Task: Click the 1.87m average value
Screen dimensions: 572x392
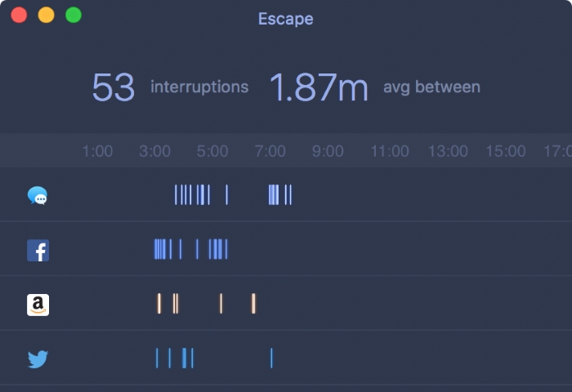Action: tap(319, 87)
